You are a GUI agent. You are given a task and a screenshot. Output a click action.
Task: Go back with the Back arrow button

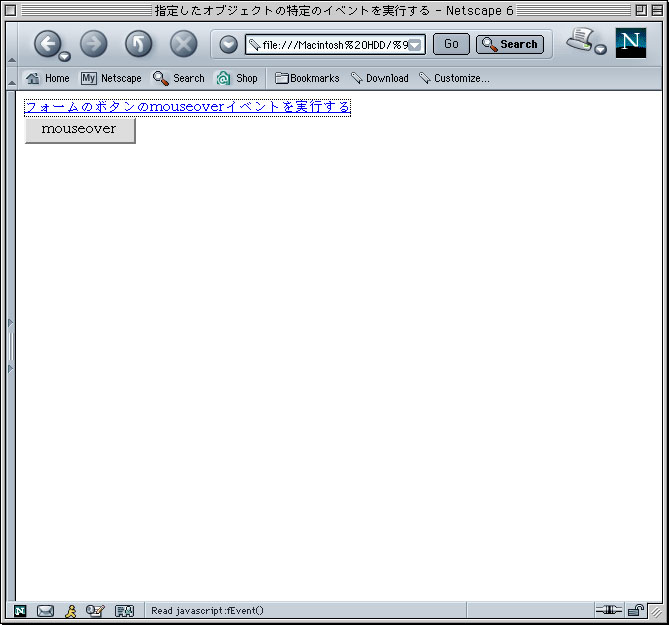tap(47, 44)
